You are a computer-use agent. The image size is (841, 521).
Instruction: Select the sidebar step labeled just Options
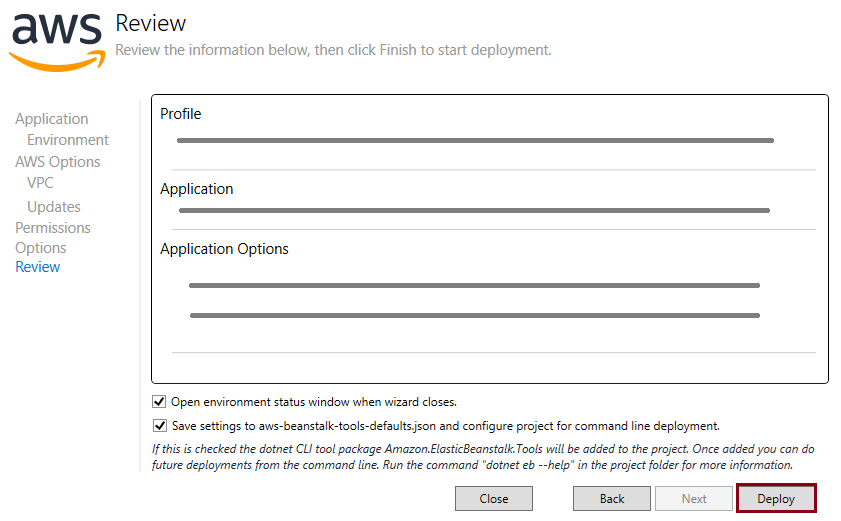point(41,248)
